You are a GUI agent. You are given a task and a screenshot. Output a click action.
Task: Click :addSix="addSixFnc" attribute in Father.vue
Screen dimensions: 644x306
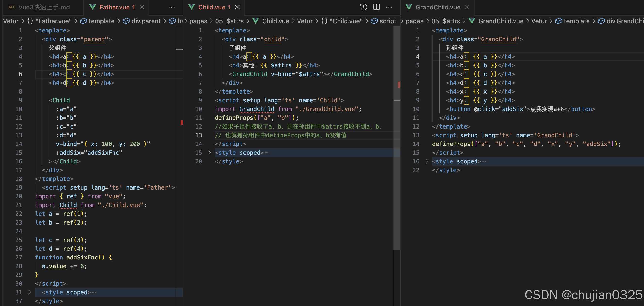click(x=89, y=153)
